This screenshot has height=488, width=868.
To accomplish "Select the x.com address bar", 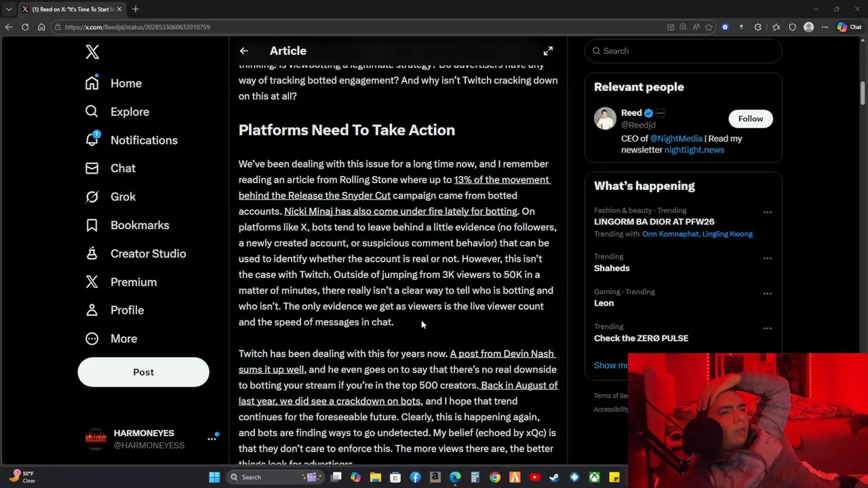I will (x=359, y=27).
